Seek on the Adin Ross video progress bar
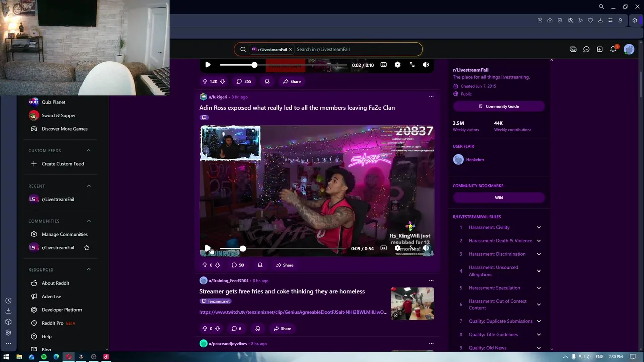The height and width of the screenshot is (362, 644). pyautogui.click(x=283, y=249)
